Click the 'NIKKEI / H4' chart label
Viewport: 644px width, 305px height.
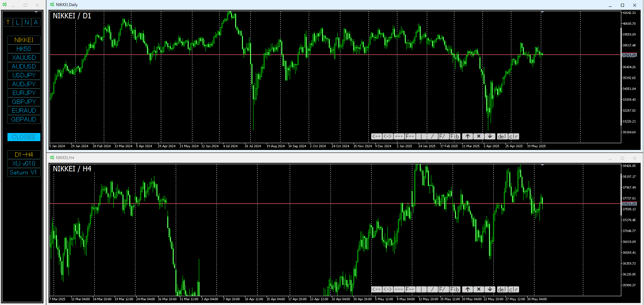point(72,169)
